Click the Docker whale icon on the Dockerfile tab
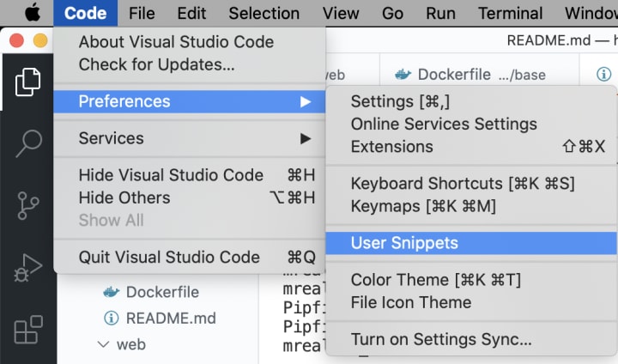Viewport: 618px width, 364px height. coord(401,75)
